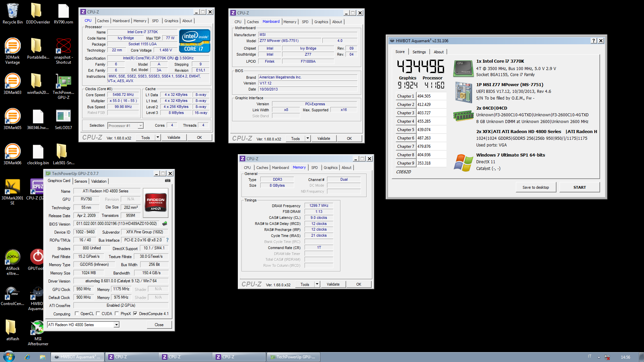Switch to Sensors tab in GPU-Z
The width and height of the screenshot is (644, 362).
80,181
